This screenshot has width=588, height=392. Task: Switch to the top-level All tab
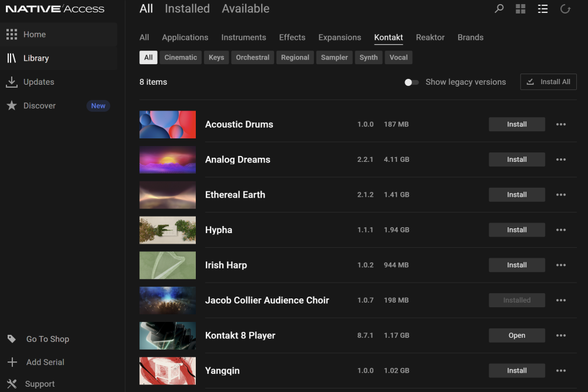coord(146,9)
